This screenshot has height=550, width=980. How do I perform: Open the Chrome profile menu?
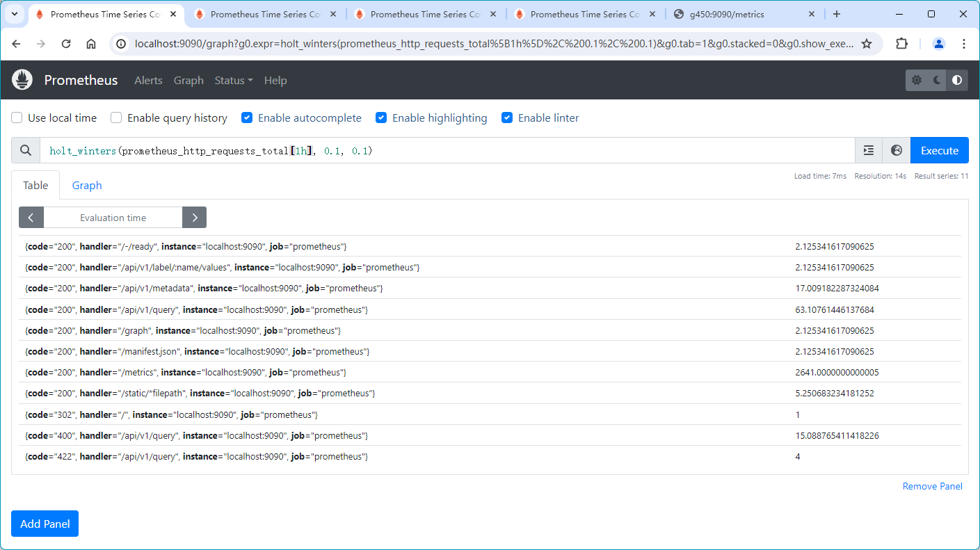click(939, 44)
